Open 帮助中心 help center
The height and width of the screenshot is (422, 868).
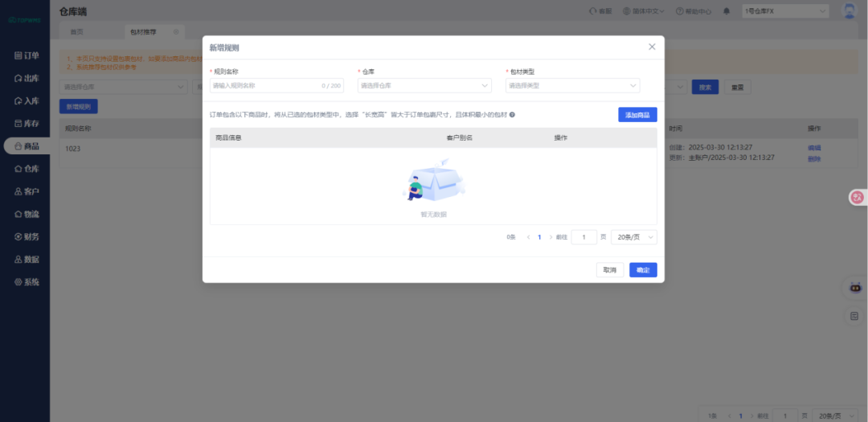[694, 11]
